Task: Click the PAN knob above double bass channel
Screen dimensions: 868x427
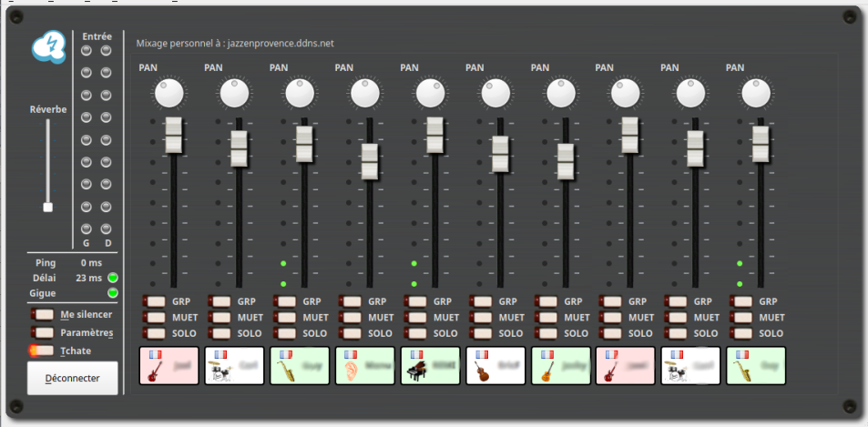Action: coord(495,93)
